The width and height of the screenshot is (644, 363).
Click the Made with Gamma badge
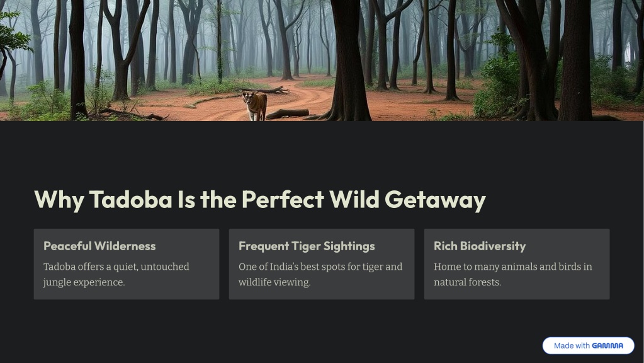point(588,346)
